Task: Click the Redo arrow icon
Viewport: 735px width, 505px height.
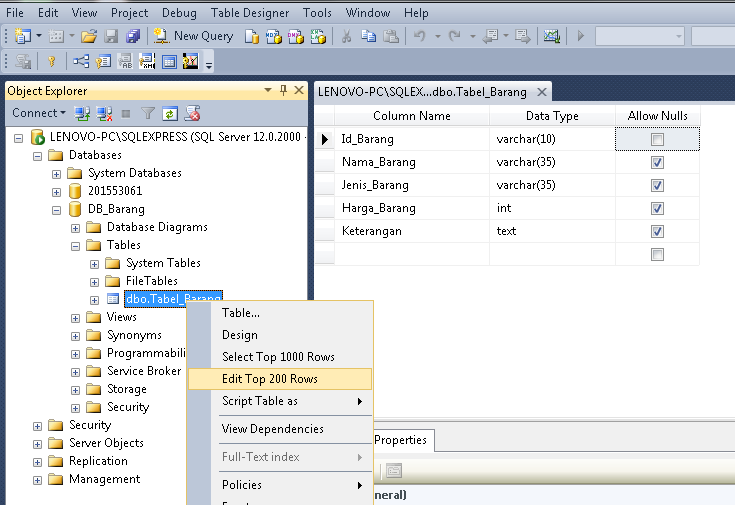Action: point(454,36)
